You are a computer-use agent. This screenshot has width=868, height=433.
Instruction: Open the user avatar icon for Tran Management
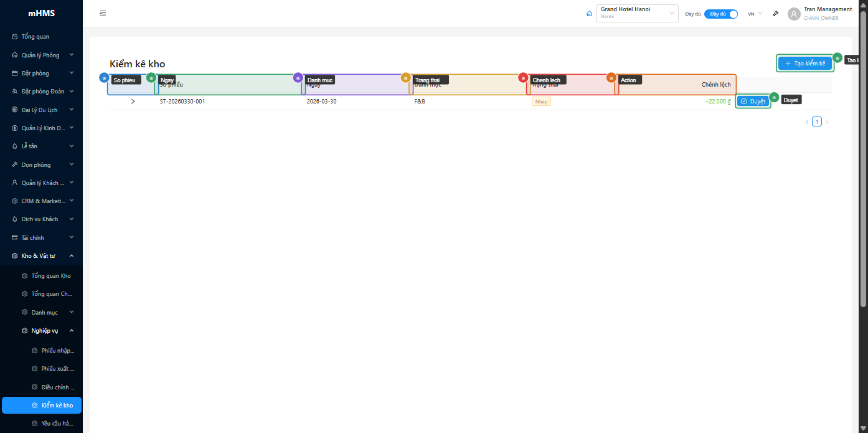click(793, 14)
